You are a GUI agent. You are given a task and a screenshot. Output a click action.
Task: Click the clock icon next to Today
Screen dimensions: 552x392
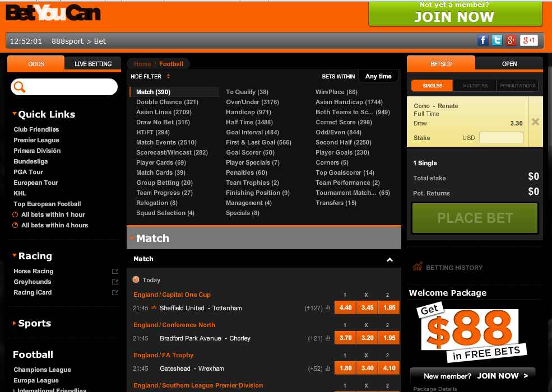(x=136, y=280)
